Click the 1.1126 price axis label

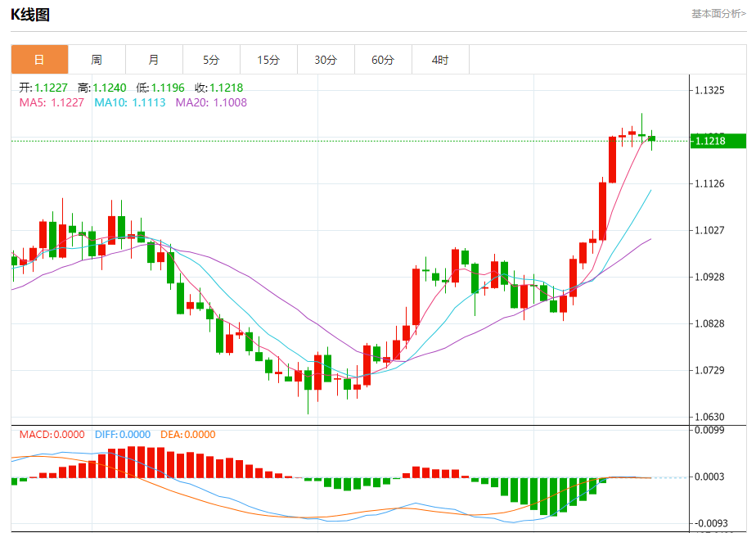coord(709,183)
